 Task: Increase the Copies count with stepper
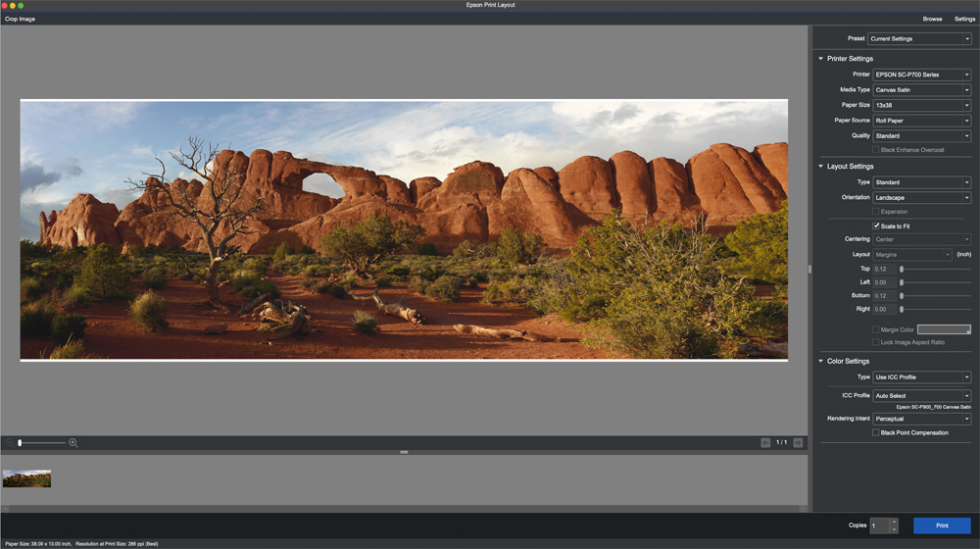[893, 522]
